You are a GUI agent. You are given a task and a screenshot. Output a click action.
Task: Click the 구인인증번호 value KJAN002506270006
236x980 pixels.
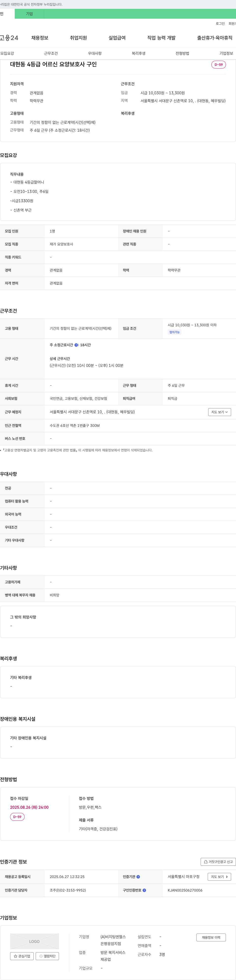pos(185,890)
